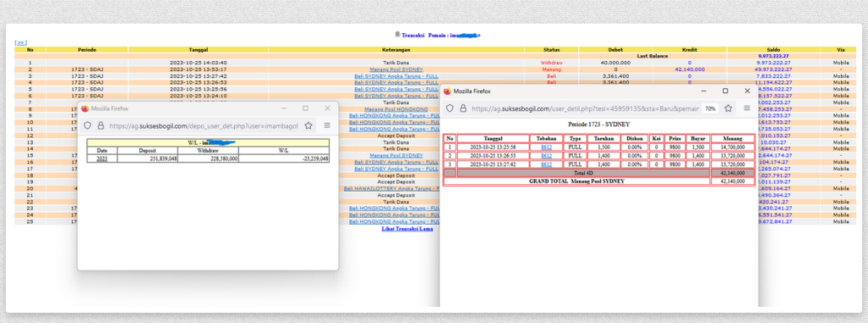This screenshot has width=868, height=323.
Task: Click the depo_user_det.php address bar
Action: [203, 125]
